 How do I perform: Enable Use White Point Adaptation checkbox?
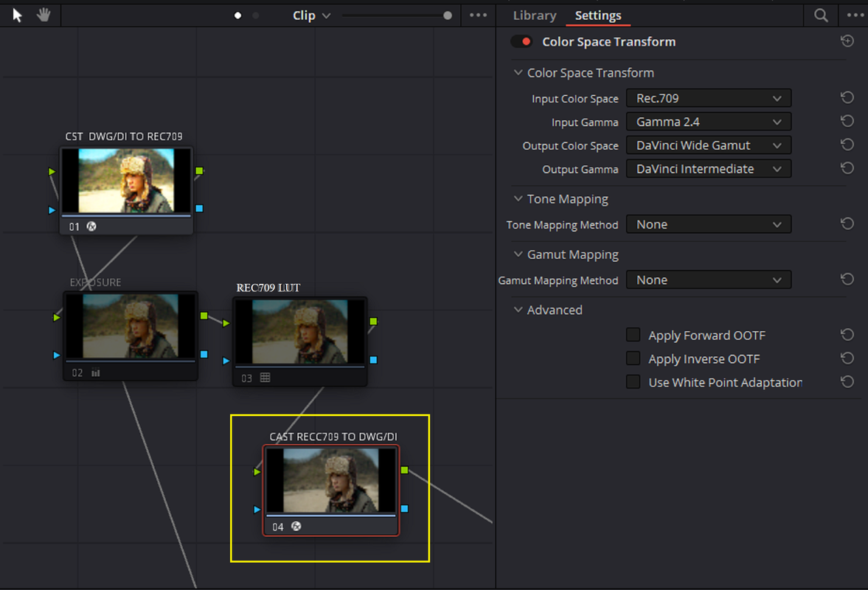(x=633, y=382)
